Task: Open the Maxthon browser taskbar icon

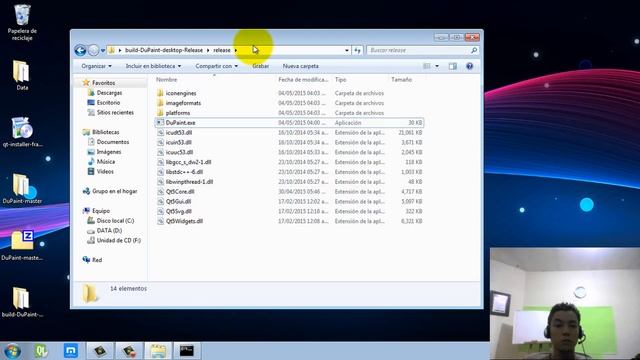Action: pyautogui.click(x=71, y=351)
